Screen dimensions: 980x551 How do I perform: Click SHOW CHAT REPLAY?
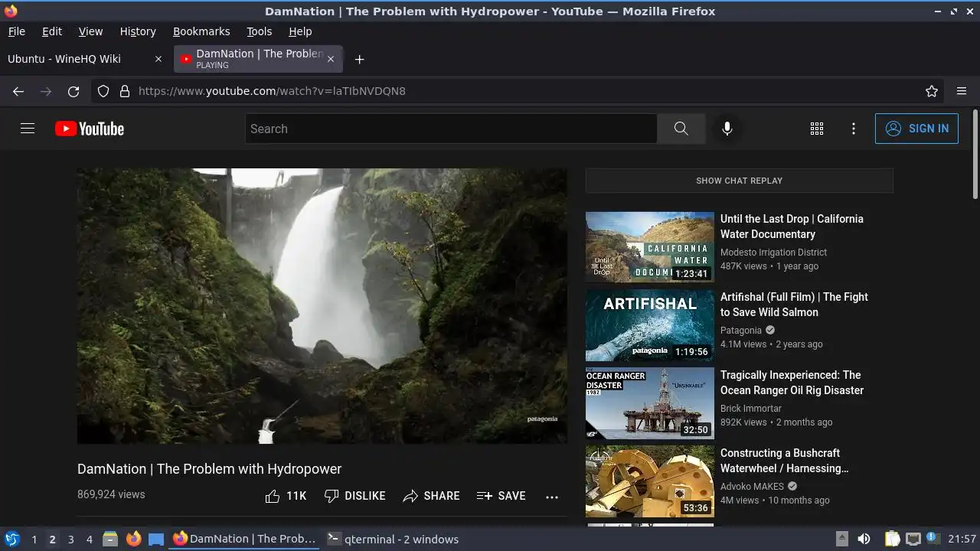740,181
